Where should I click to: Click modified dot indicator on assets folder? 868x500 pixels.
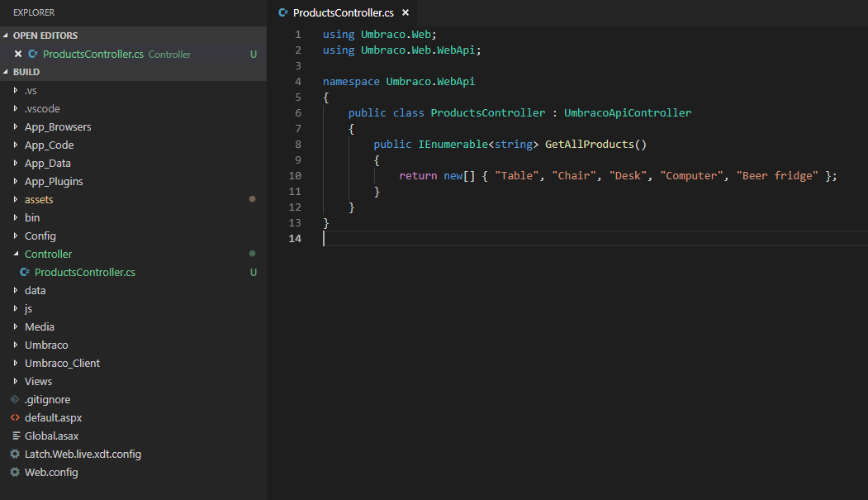tap(253, 199)
